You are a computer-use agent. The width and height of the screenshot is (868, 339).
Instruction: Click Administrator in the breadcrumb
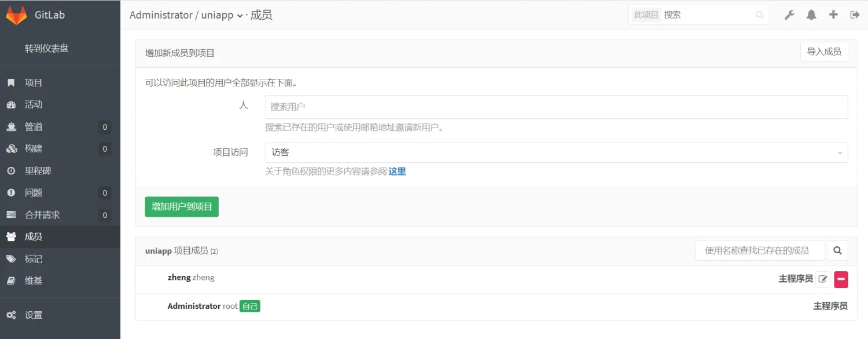[x=161, y=15]
